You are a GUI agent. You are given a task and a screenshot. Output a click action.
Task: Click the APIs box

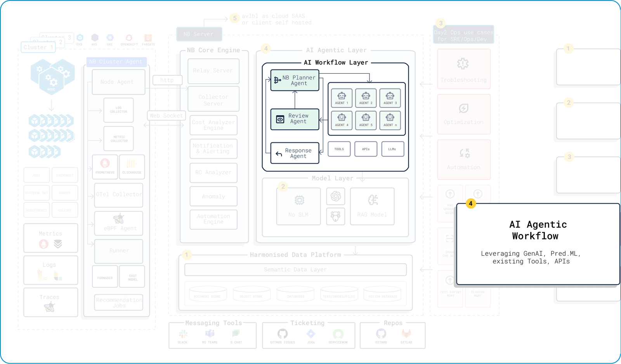coord(366,149)
